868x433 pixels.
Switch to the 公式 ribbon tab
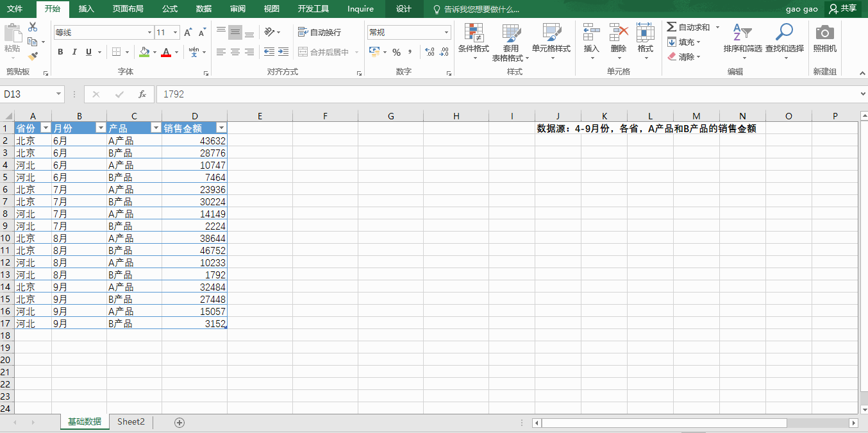pos(170,9)
